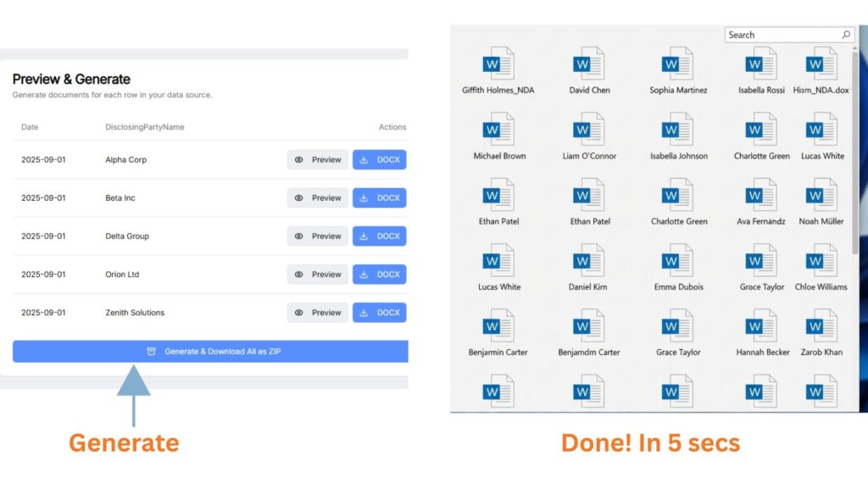This screenshot has width=868, height=488.
Task: Open the Noah Müller document
Action: [x=821, y=196]
